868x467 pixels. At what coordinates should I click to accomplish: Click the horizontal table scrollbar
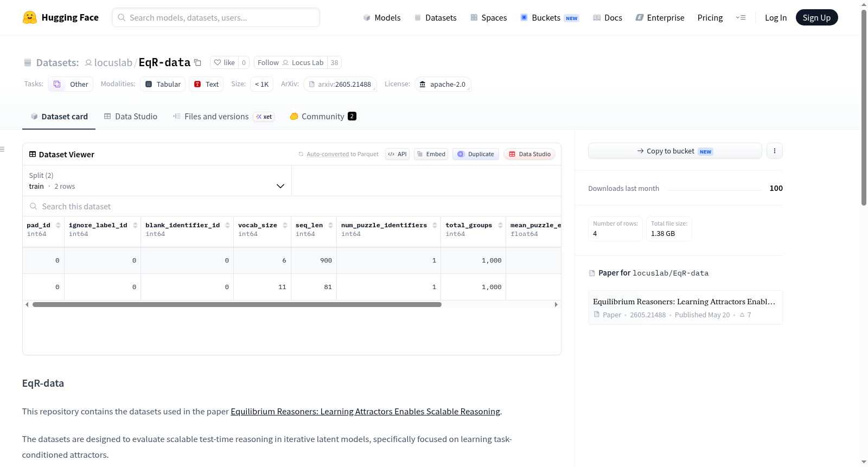pos(237,305)
